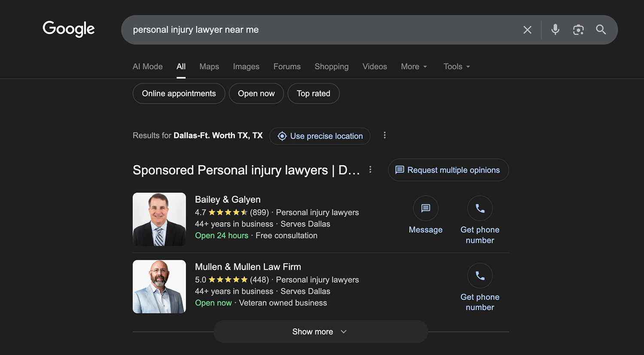This screenshot has width=644, height=355.
Task: Start a voice search with the microphone icon
Action: [x=555, y=30]
